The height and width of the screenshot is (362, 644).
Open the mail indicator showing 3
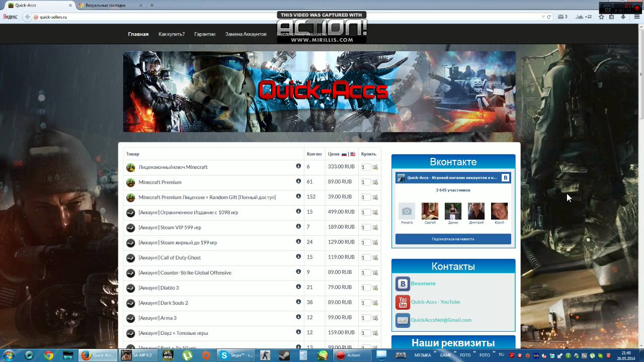click(x=562, y=17)
